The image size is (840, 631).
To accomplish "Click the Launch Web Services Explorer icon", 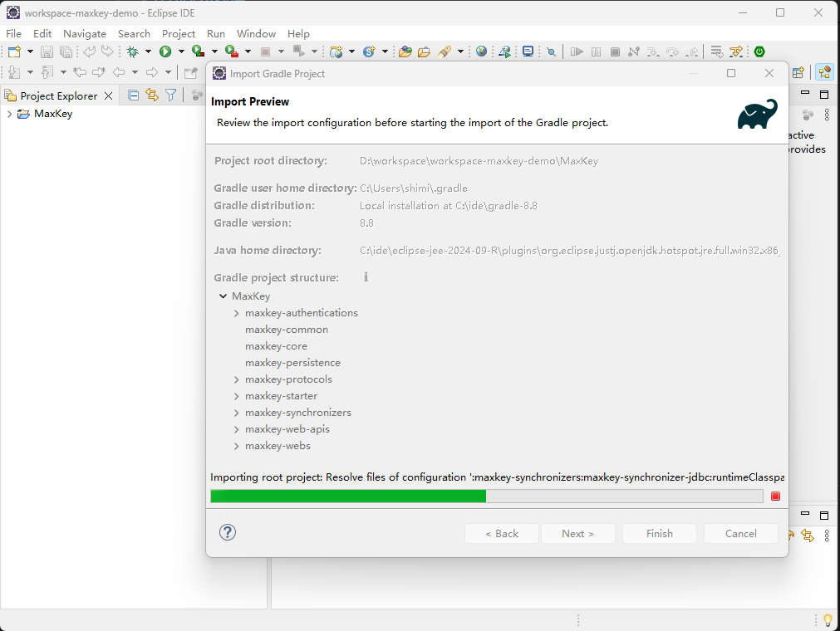I will click(504, 52).
